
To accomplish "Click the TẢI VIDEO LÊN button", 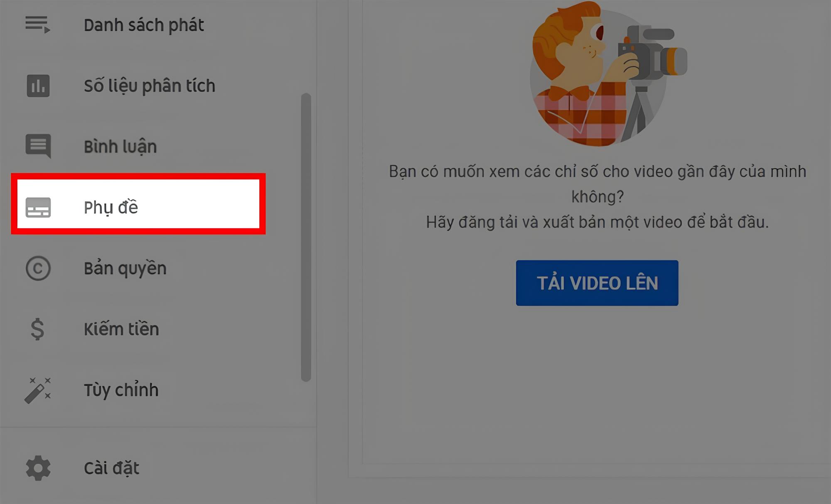I will (597, 283).
